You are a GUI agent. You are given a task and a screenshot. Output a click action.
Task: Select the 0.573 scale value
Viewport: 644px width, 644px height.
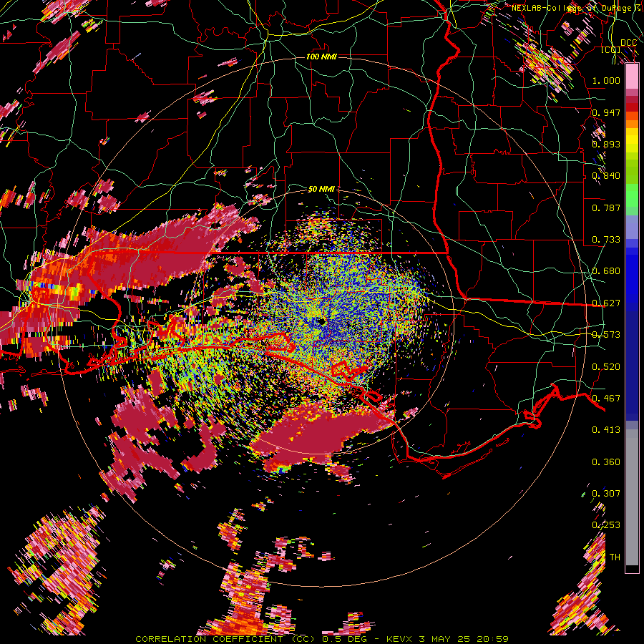[606, 335]
